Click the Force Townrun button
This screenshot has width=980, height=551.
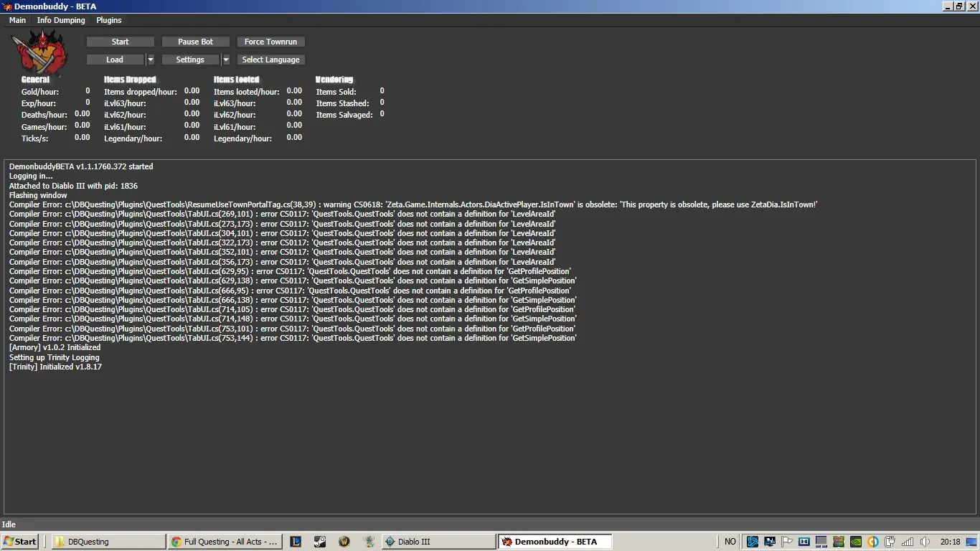pyautogui.click(x=270, y=42)
